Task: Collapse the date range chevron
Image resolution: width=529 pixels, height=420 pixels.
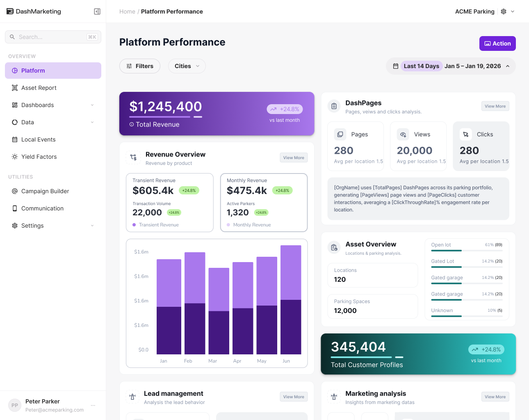Action: 508,66
